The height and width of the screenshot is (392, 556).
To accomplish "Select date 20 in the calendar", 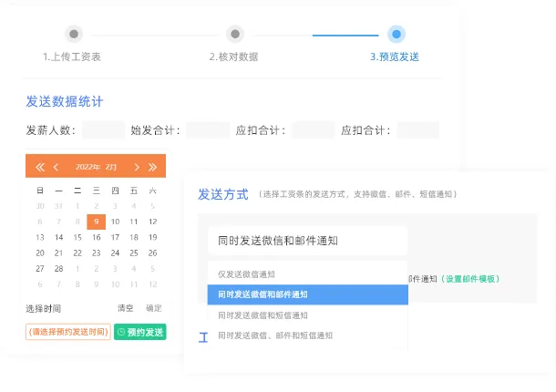I will [x=40, y=253].
